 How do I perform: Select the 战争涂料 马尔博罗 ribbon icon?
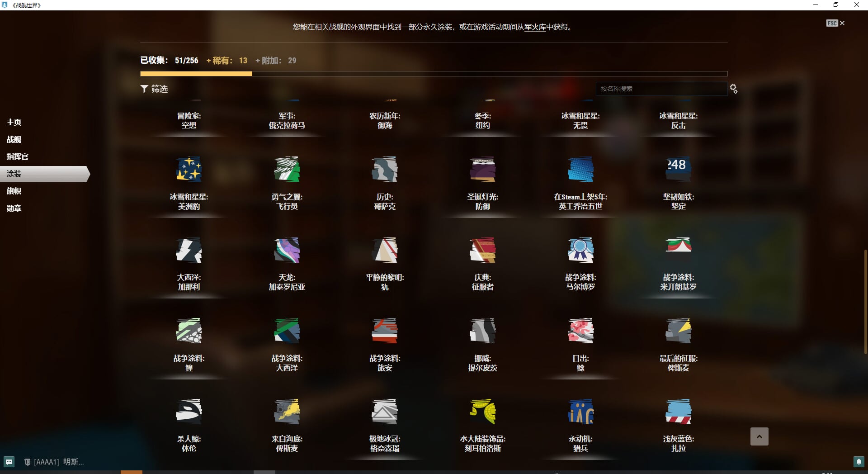(x=580, y=250)
